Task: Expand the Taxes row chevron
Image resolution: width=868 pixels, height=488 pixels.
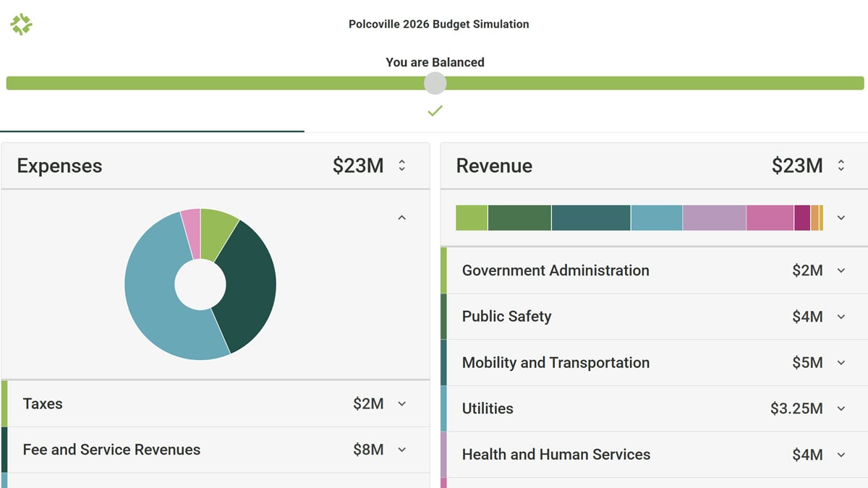Action: coord(402,403)
